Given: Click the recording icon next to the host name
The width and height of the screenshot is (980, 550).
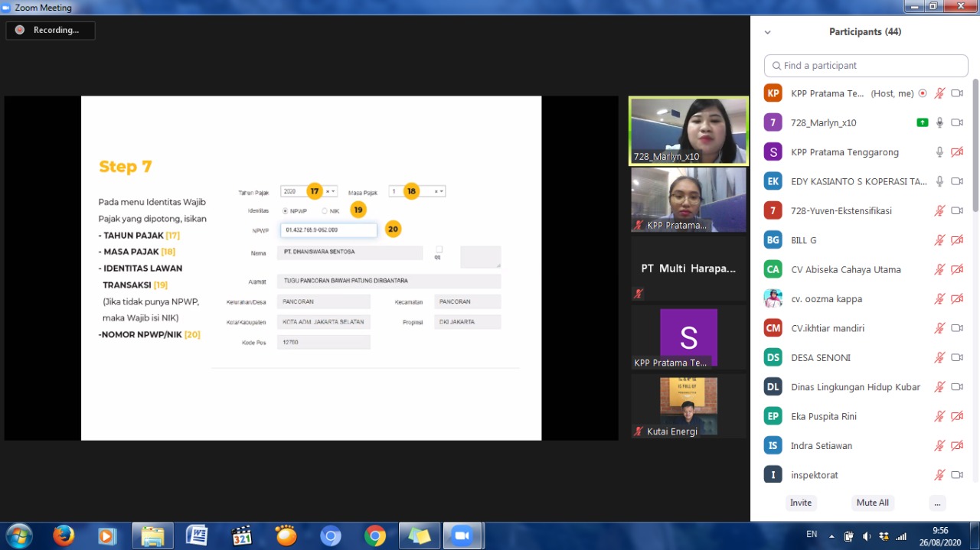Looking at the screenshot, I should (x=923, y=93).
